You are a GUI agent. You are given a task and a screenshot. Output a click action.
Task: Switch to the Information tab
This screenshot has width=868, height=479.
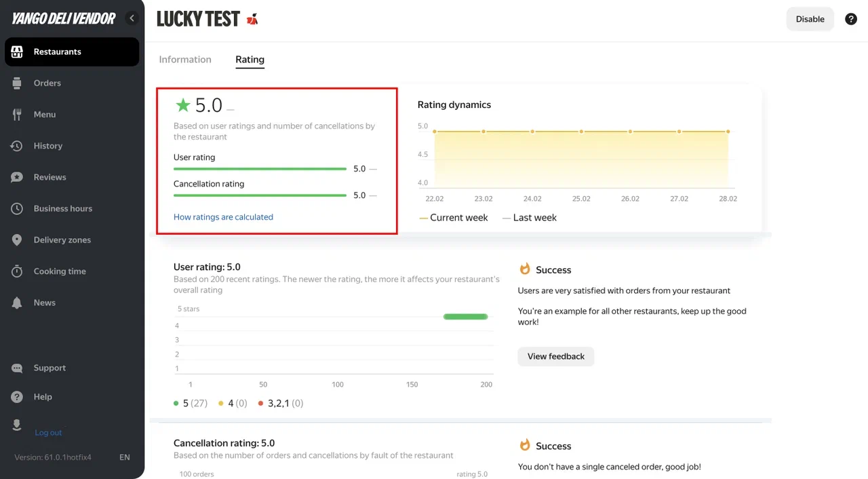(185, 60)
